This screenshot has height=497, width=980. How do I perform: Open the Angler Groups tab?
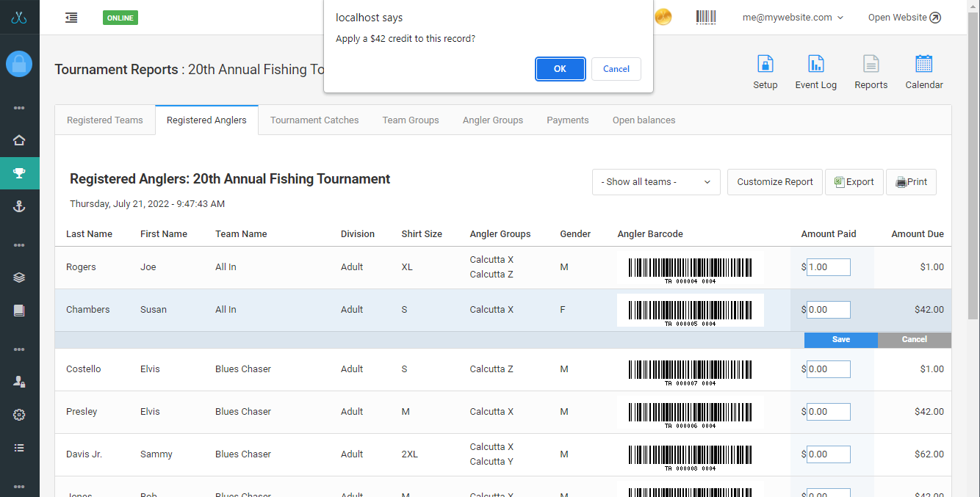coord(493,120)
